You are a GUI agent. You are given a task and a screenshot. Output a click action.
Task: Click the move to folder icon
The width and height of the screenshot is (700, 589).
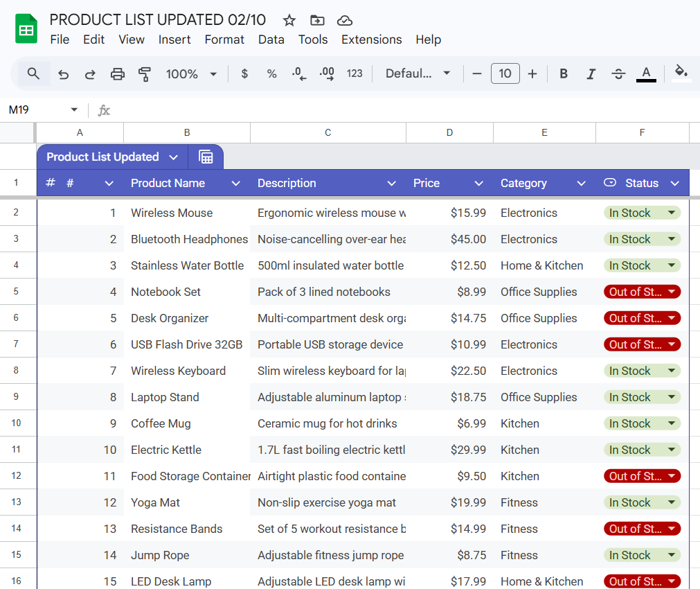point(317,21)
